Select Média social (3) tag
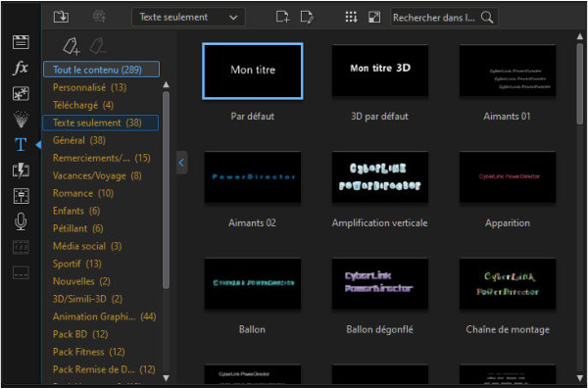Screen dimensions: 588x389 pyautogui.click(x=87, y=246)
